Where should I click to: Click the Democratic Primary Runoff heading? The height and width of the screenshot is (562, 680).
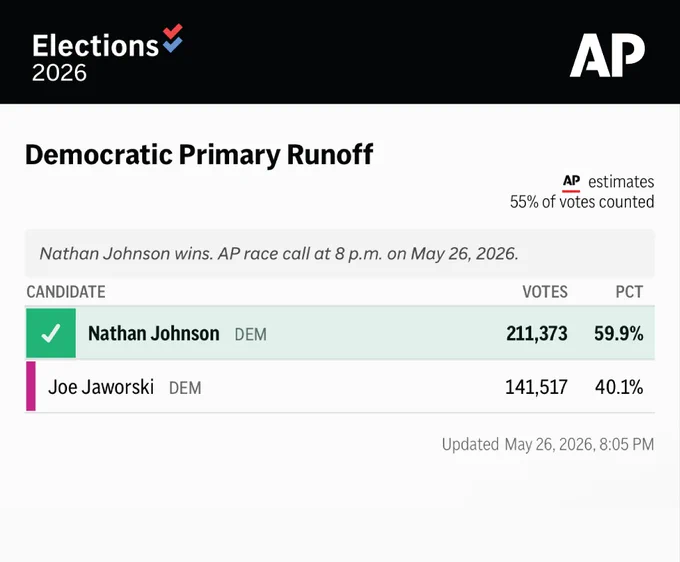(x=199, y=155)
